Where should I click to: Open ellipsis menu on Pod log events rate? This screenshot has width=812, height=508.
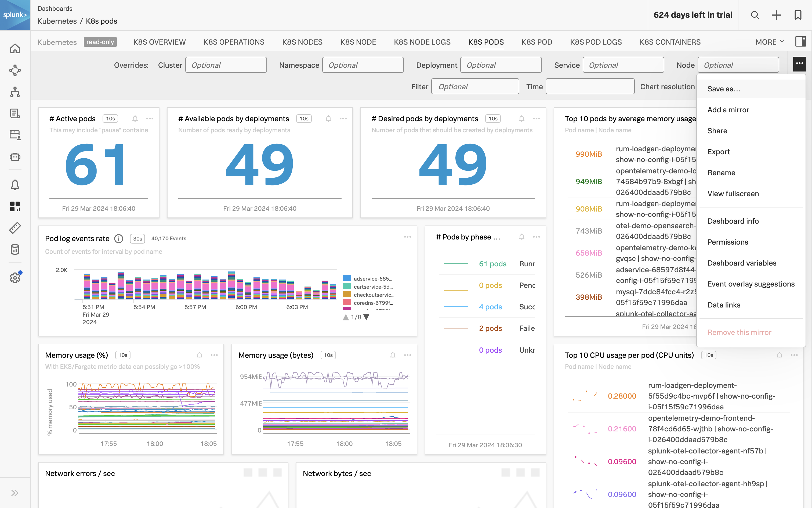pyautogui.click(x=407, y=237)
